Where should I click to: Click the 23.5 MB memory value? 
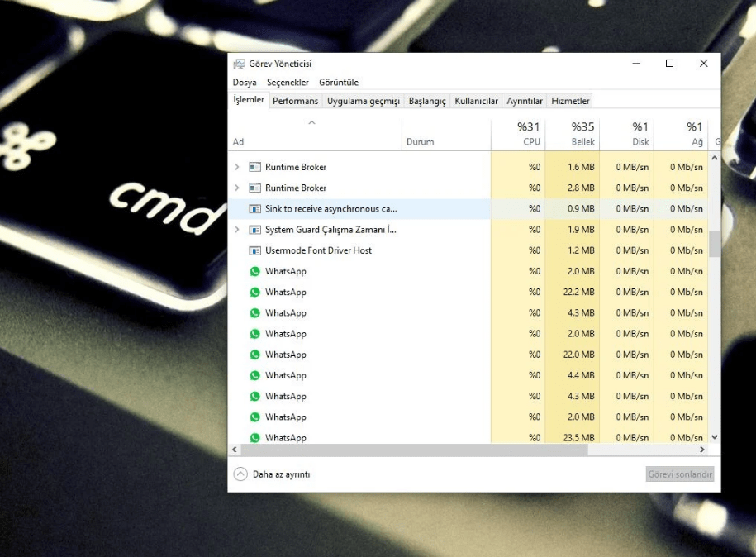(x=578, y=438)
